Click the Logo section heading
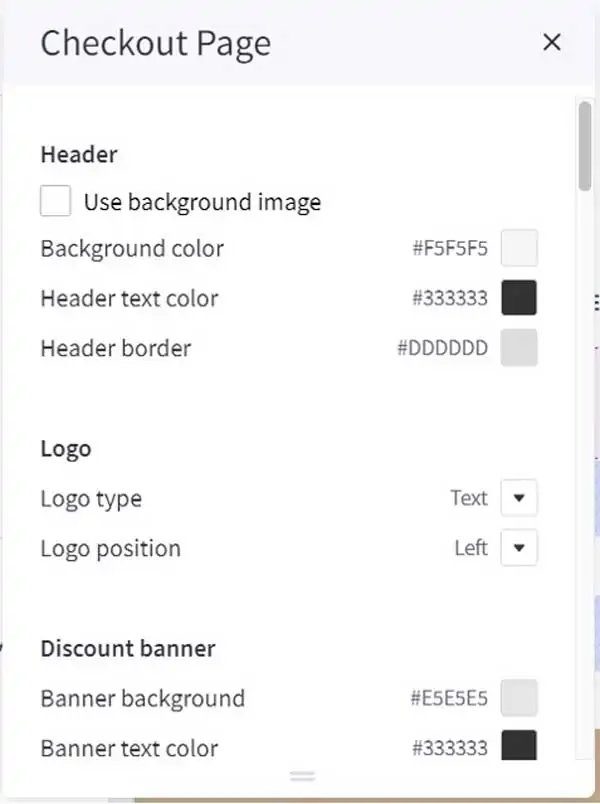 click(66, 449)
